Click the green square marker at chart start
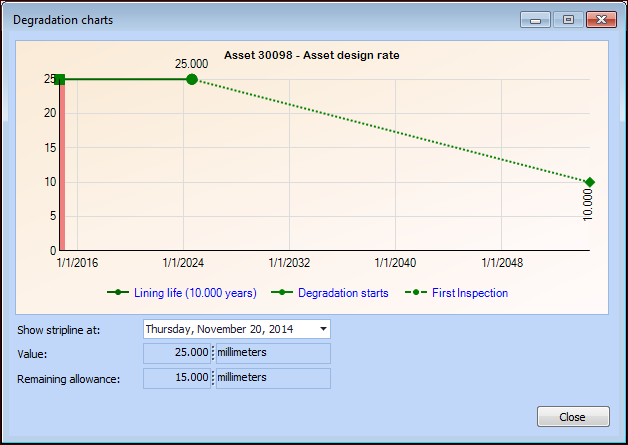Viewport: 628px width, 445px height. point(60,79)
